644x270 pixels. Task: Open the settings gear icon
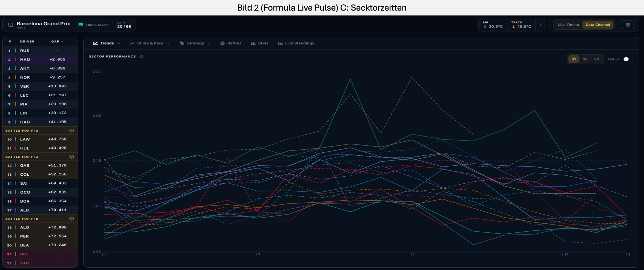628,25
